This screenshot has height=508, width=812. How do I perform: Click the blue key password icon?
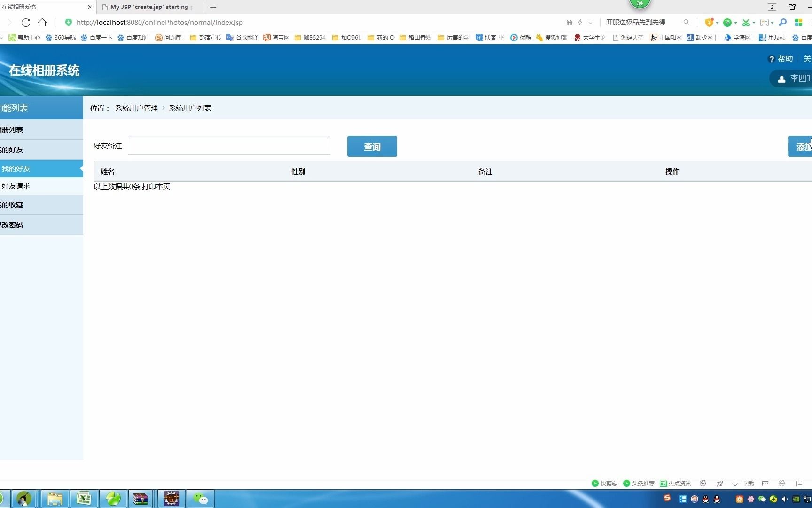click(782, 22)
